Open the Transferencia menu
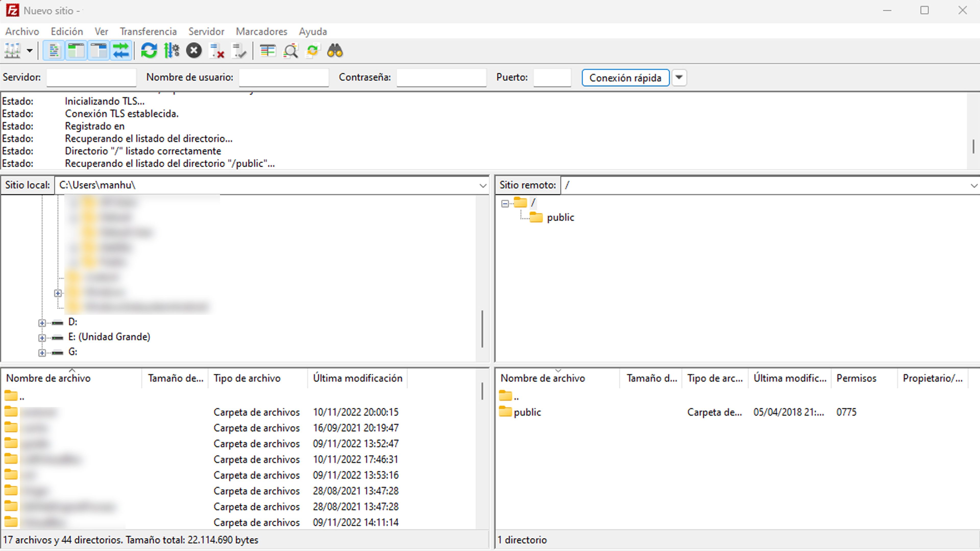The height and width of the screenshot is (551, 980). click(148, 32)
